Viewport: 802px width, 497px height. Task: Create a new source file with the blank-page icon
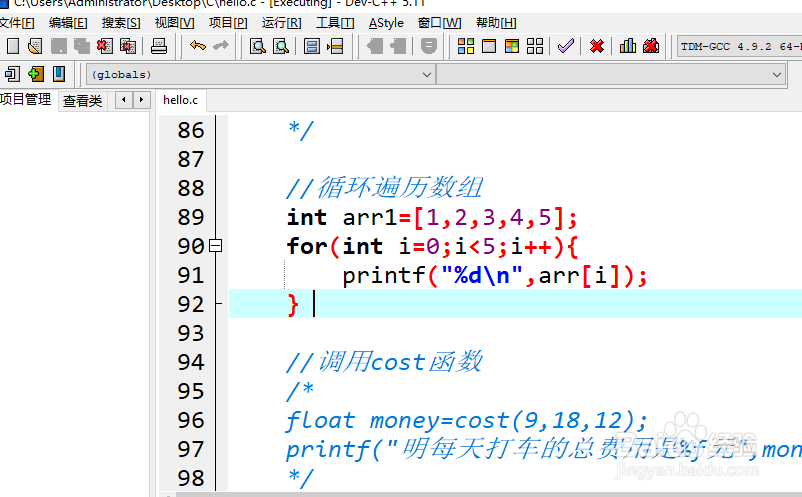13,47
